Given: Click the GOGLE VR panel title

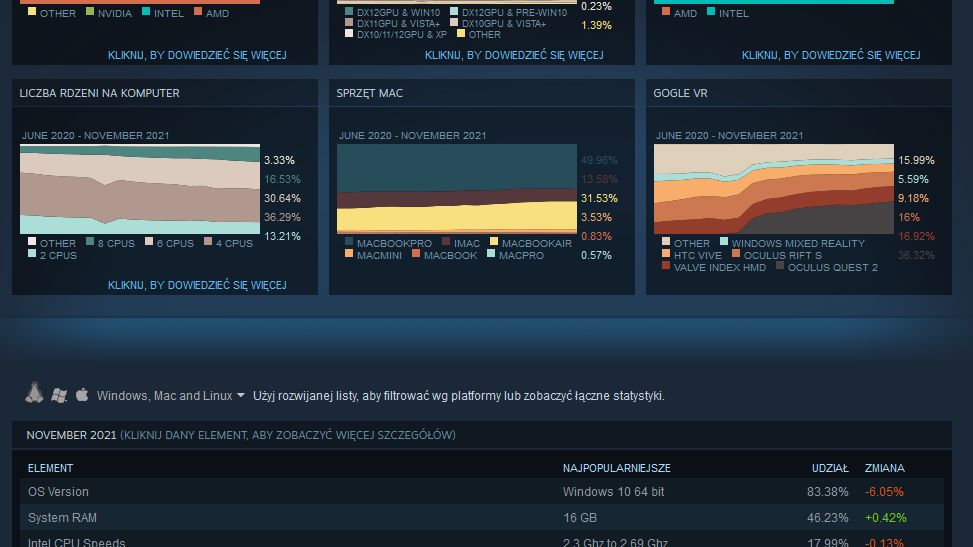Looking at the screenshot, I should coord(680,93).
